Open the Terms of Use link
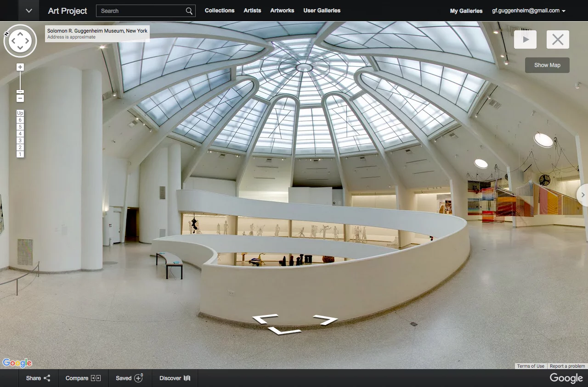Image resolution: width=588 pixels, height=387 pixels. pos(530,366)
